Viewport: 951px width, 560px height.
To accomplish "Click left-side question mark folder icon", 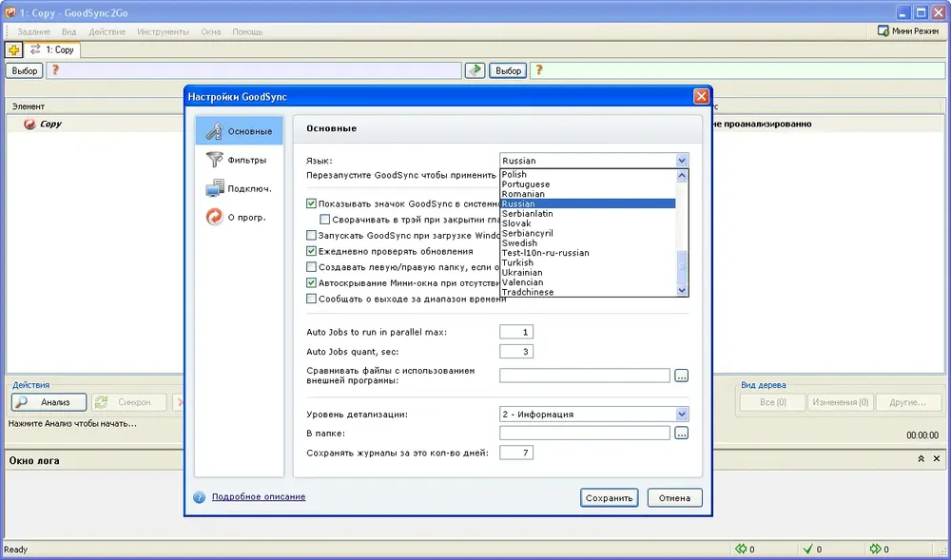I will point(55,70).
